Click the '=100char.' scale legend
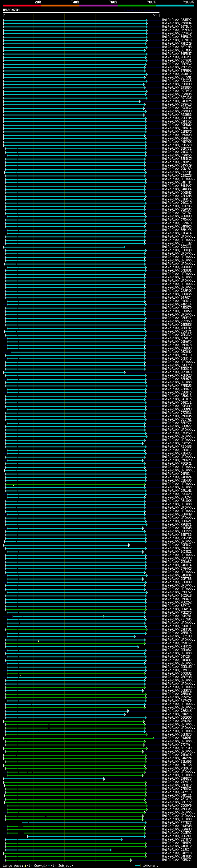The height and width of the screenshot is (868, 197). (x=146, y=866)
